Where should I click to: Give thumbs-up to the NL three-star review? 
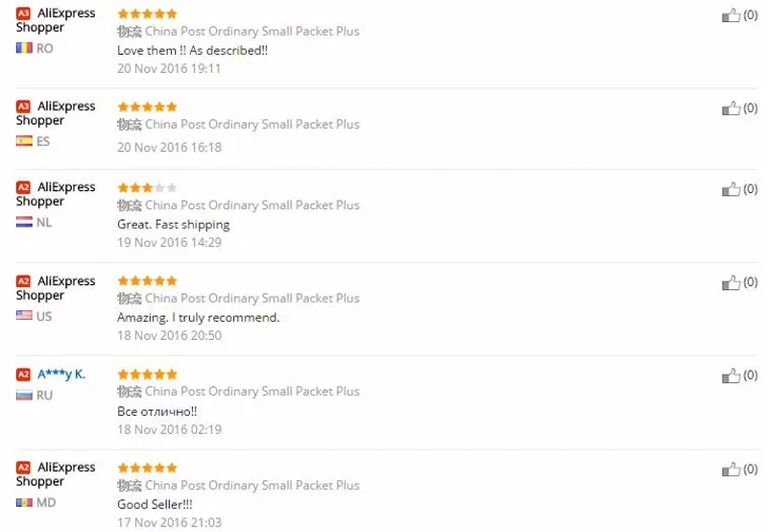pos(731,189)
